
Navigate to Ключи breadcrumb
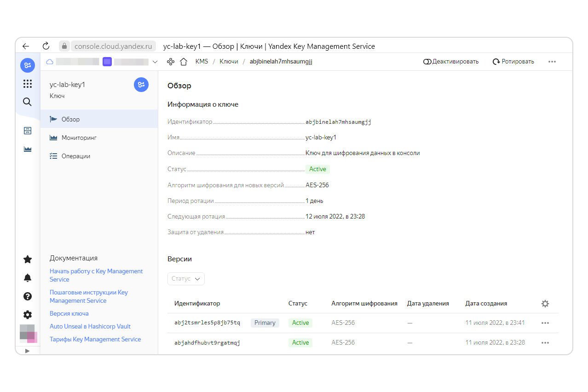point(229,62)
